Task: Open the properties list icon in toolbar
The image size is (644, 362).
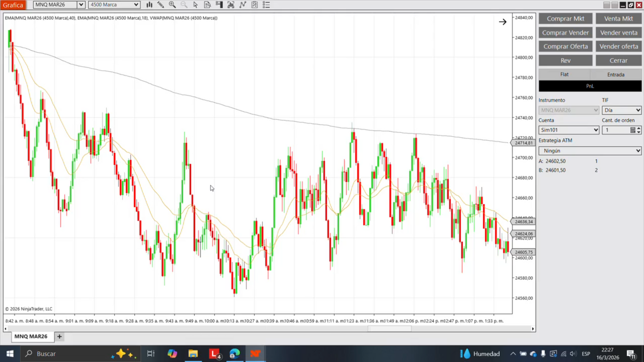Action: click(x=266, y=5)
